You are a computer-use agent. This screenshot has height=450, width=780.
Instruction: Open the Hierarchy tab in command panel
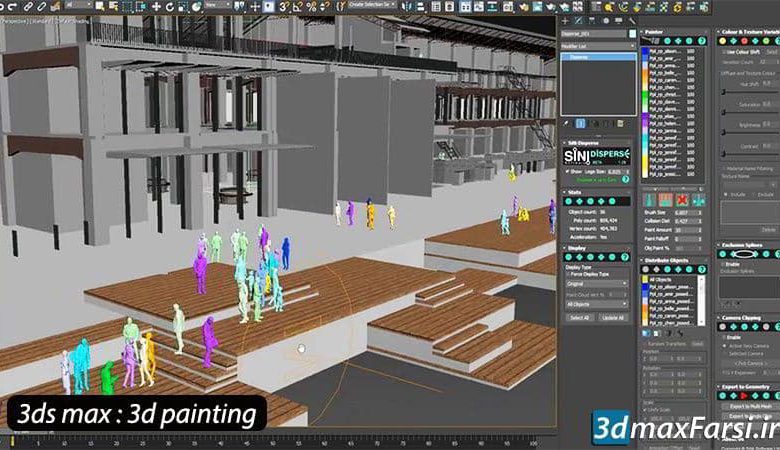click(x=591, y=19)
